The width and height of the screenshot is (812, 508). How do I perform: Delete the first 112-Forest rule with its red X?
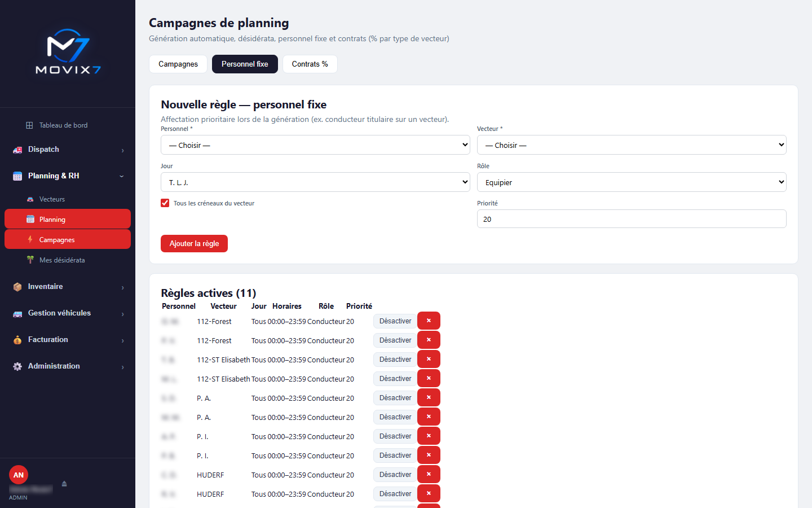429,321
